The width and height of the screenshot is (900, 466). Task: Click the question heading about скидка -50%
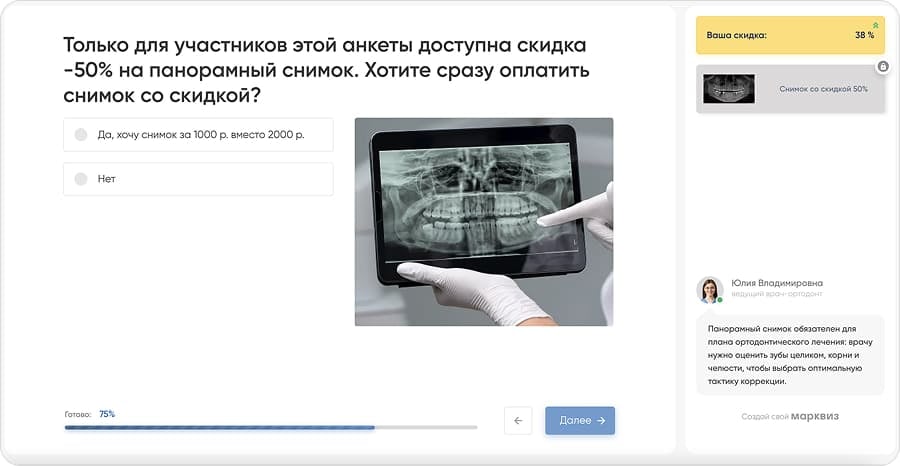coord(327,71)
